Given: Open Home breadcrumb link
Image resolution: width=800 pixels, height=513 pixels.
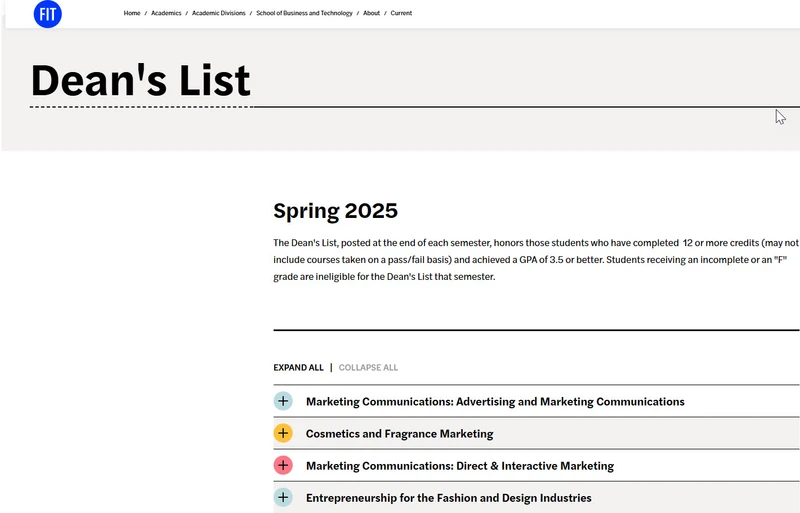Looking at the screenshot, I should (x=132, y=13).
